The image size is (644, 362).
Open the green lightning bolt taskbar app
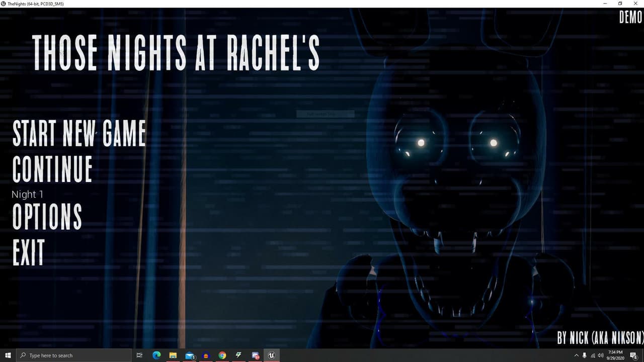(239, 355)
